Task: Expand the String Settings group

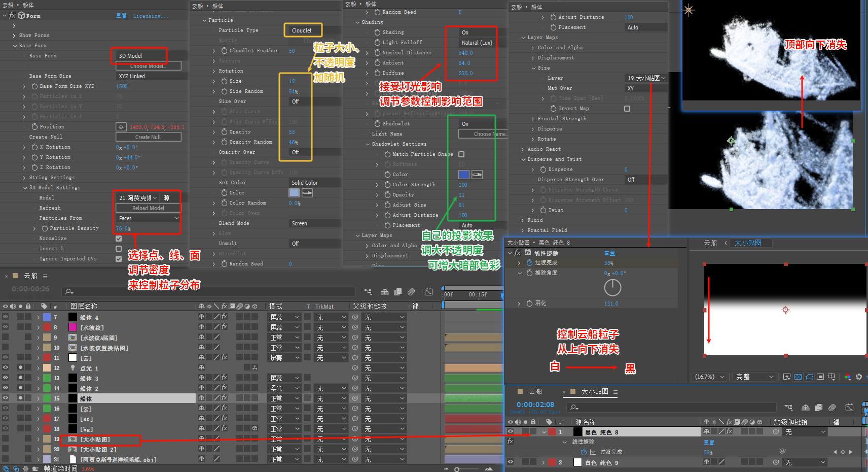Action: coord(24,178)
